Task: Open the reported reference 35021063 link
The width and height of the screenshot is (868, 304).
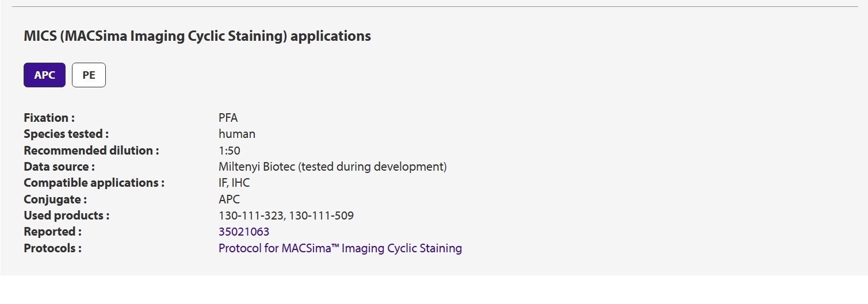Action: coord(244,232)
